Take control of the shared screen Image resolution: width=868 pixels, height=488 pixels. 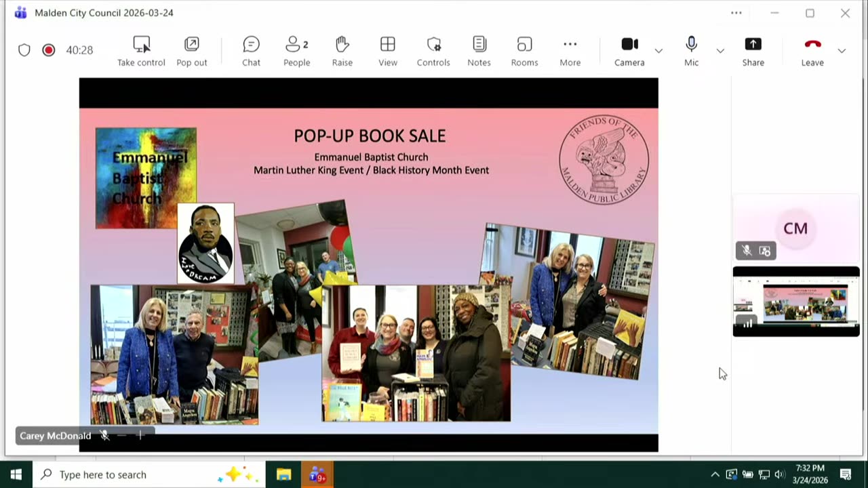point(141,52)
